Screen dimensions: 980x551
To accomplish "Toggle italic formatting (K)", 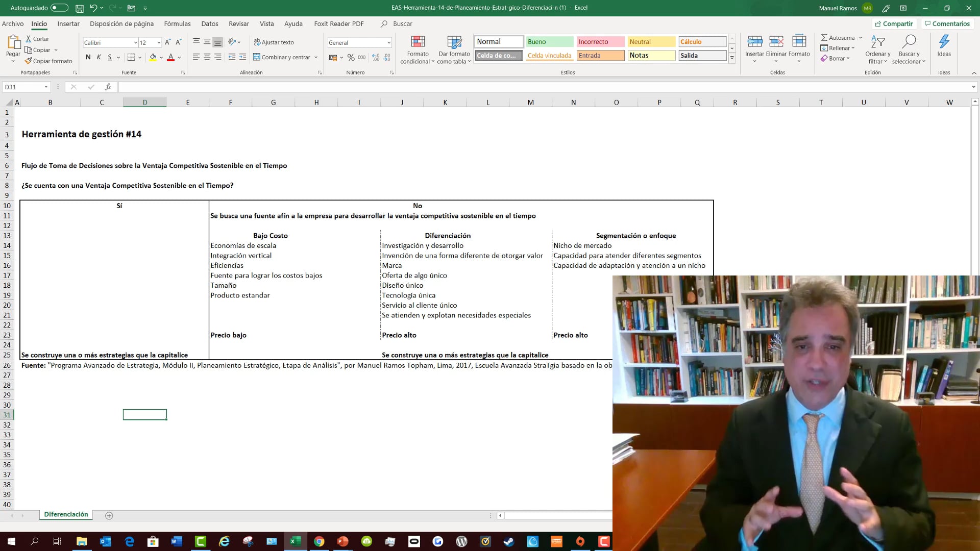I will click(99, 57).
